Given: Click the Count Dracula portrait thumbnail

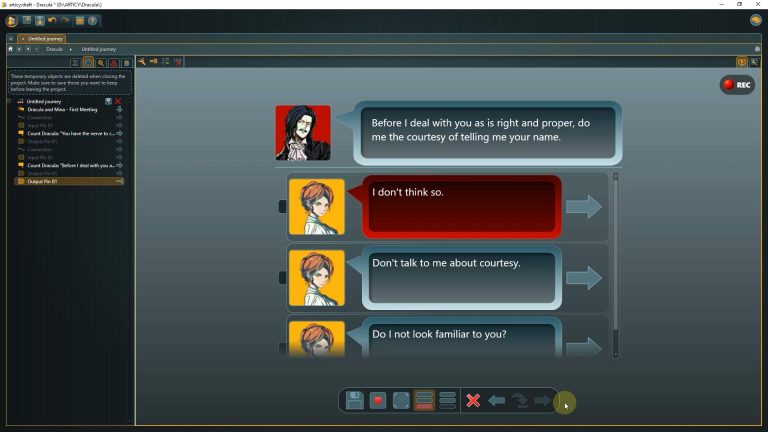Looking at the screenshot, I should 303,133.
